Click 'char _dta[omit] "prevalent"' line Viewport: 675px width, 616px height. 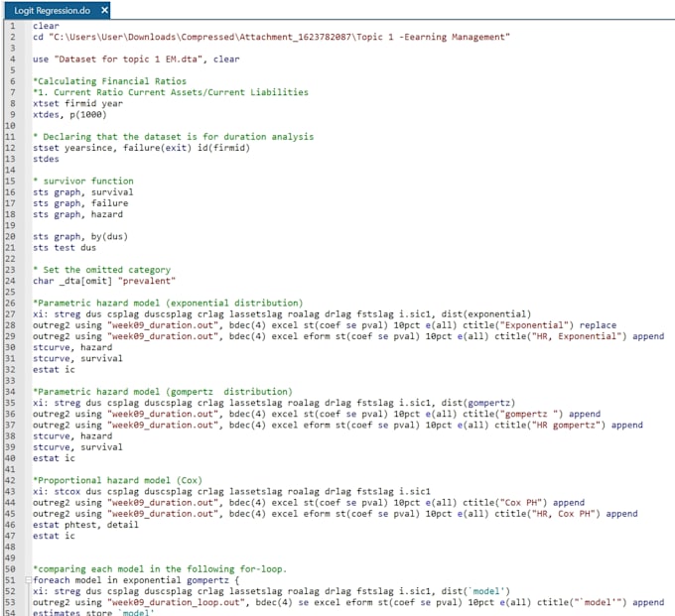point(104,281)
